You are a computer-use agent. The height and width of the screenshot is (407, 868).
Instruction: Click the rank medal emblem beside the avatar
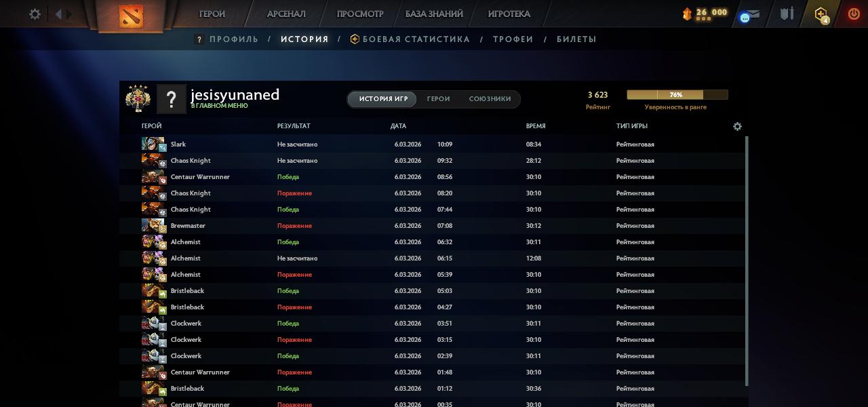pos(138,98)
